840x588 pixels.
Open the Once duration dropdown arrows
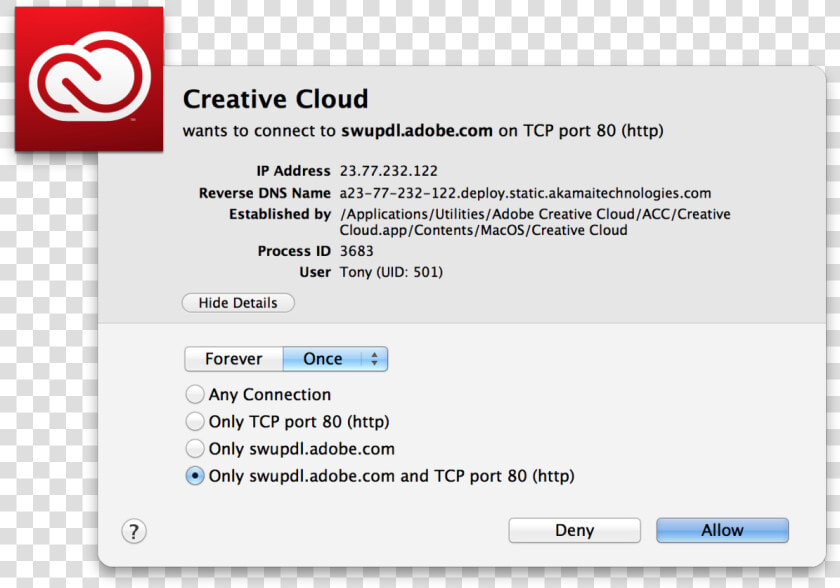coord(374,359)
